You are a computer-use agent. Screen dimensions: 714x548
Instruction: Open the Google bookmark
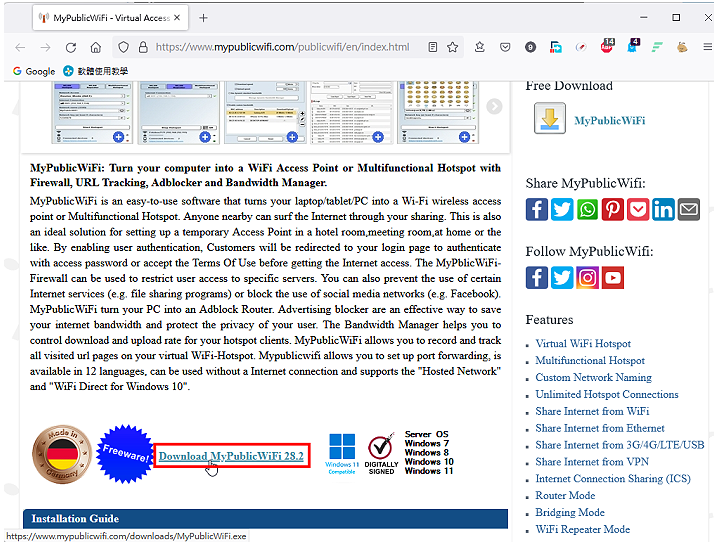(x=34, y=71)
